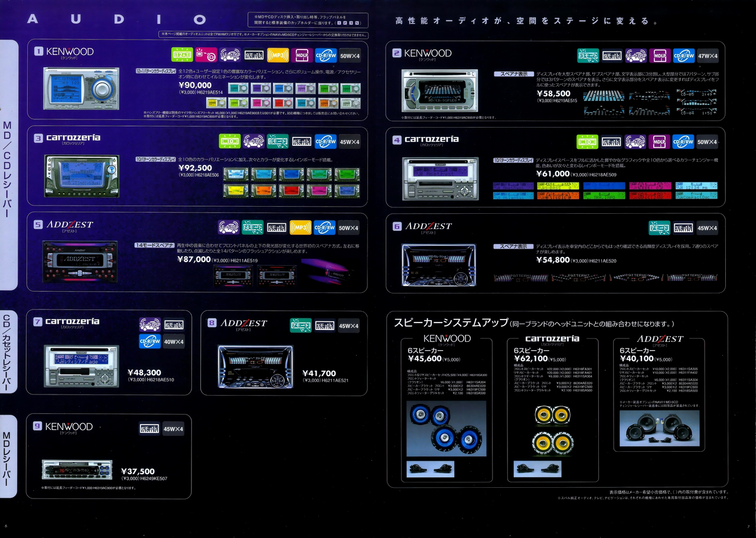Click the teal mode badge on Addzest item 6
756x538 pixels.
(659, 227)
